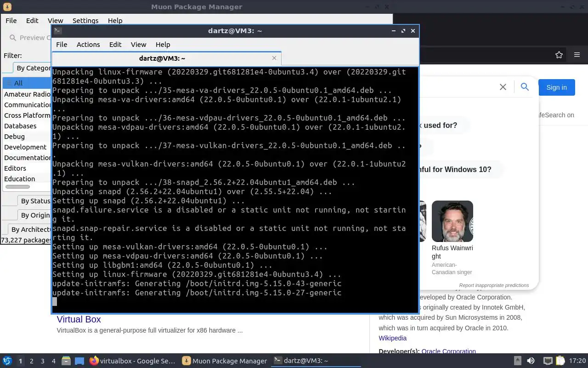This screenshot has height=368, width=588.
Task: Open the terminal Actions menu
Action: [x=88, y=45]
